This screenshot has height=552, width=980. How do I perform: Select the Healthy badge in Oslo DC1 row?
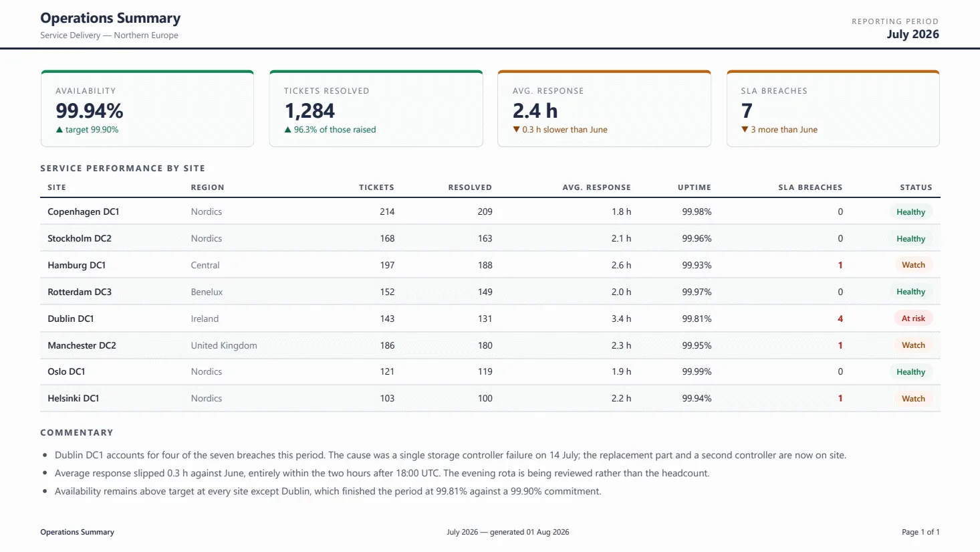pos(910,372)
